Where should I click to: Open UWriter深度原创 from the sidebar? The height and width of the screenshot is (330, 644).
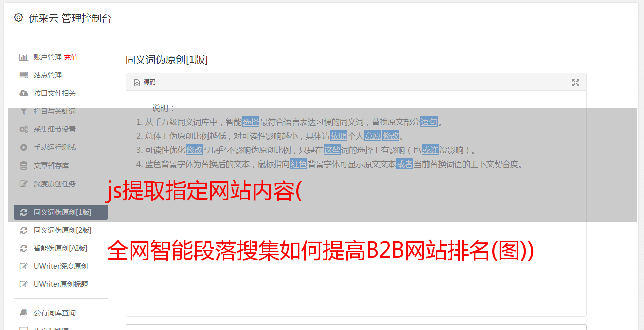pos(58,266)
